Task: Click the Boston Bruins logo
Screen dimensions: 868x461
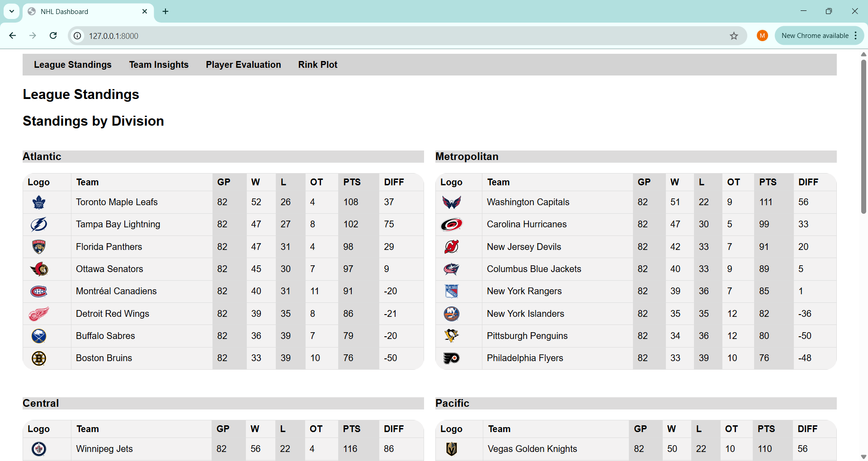Action: tap(39, 358)
